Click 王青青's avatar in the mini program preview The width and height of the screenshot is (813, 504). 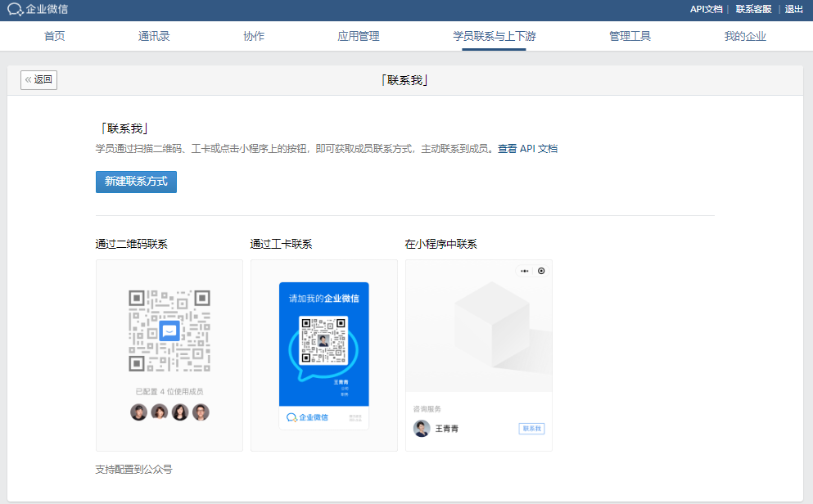(422, 429)
